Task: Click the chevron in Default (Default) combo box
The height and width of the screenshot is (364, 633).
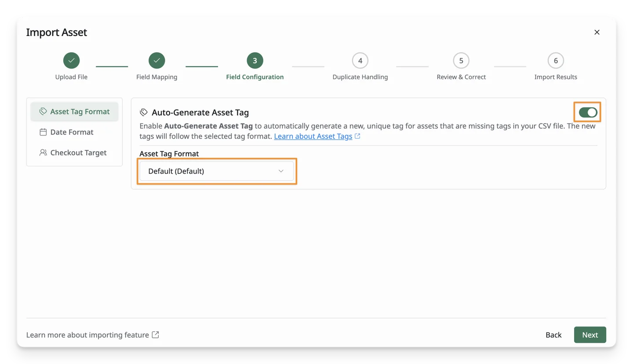Action: coord(281,171)
